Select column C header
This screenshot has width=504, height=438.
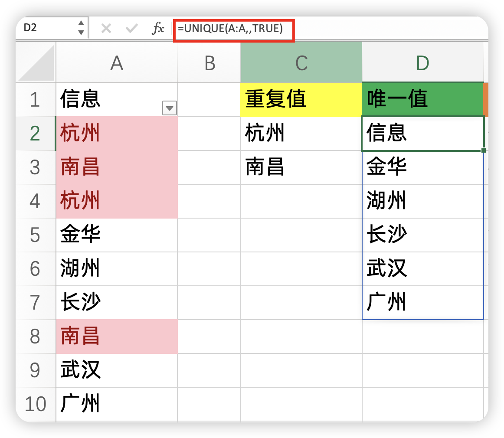(301, 62)
